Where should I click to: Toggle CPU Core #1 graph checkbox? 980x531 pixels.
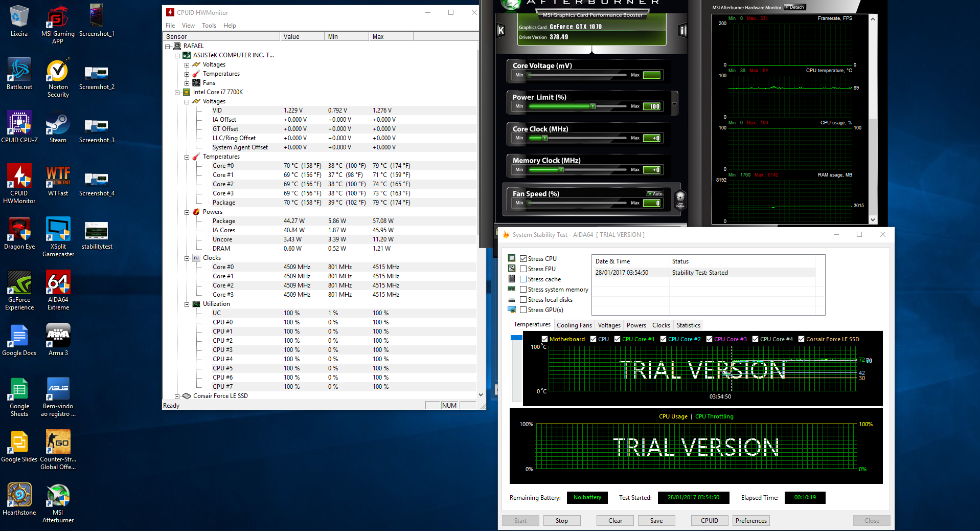coord(618,339)
